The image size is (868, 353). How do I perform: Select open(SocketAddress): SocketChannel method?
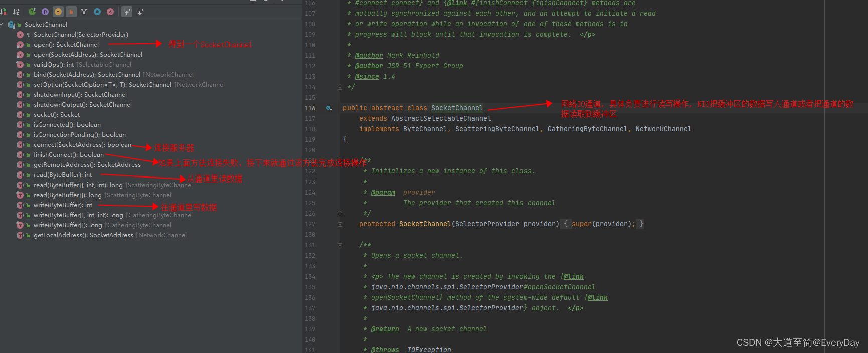point(88,54)
